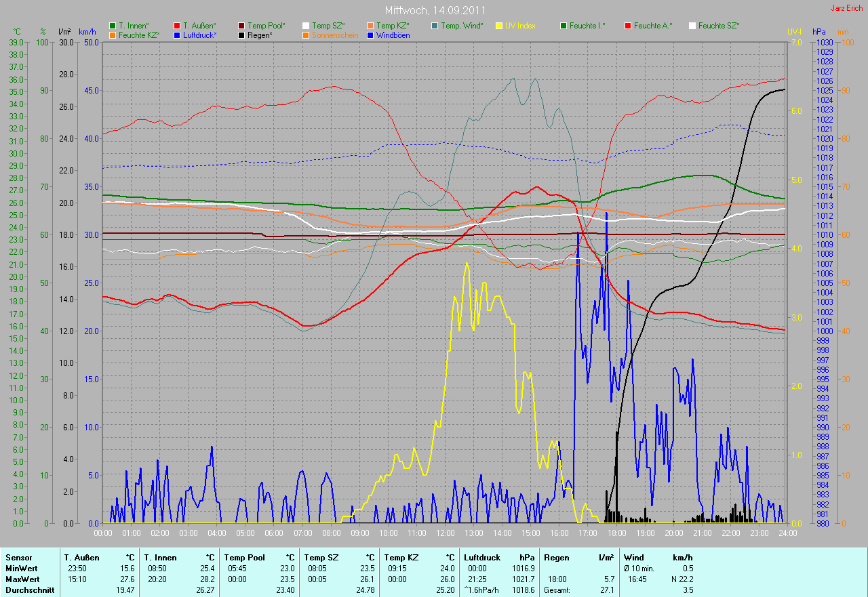The image size is (868, 597).
Task: Click the dark red Temp Pool legend swatch
Action: pyautogui.click(x=241, y=26)
